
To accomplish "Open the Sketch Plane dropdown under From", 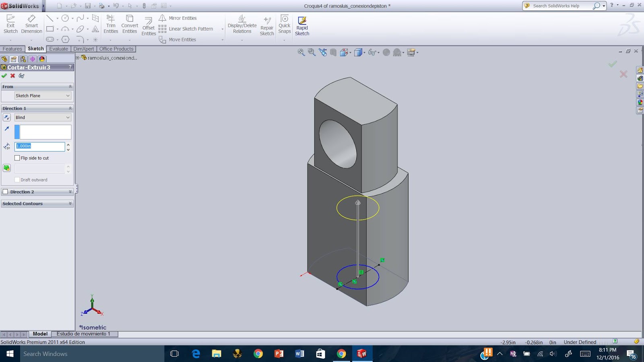I will [x=42, y=95].
